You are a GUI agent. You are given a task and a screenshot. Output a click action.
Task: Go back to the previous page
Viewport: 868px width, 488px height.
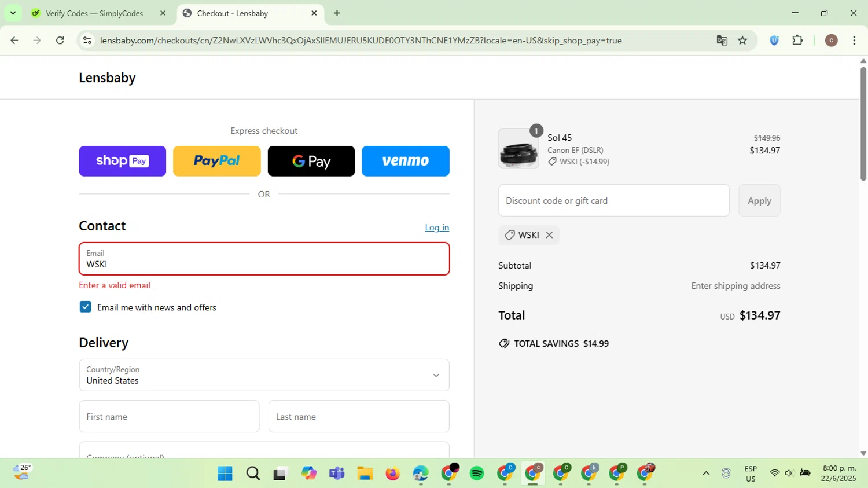click(14, 41)
